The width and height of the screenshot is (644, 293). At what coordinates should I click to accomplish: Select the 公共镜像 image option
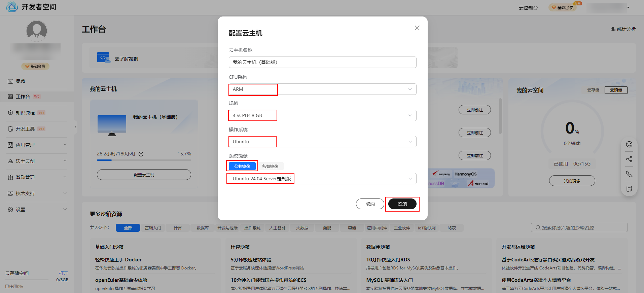coord(242,166)
